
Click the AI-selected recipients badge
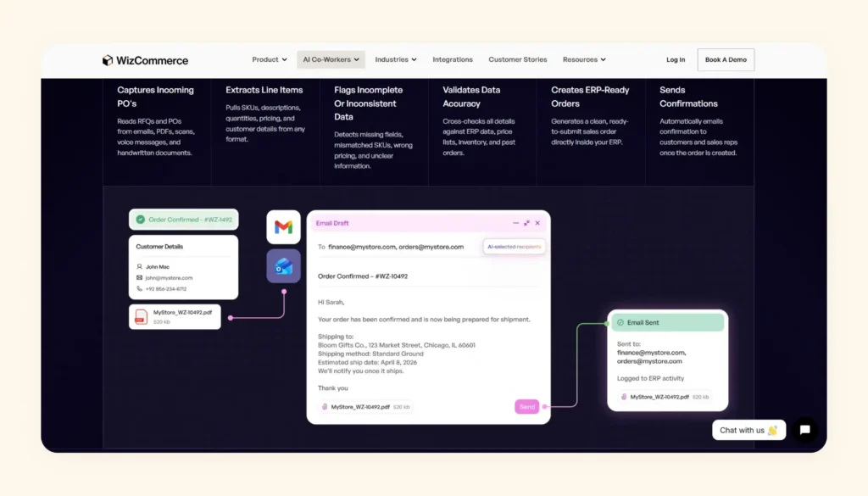click(x=515, y=247)
